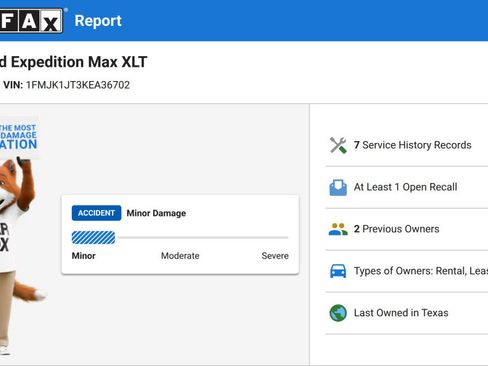Click the Moderate severity label

point(180,256)
